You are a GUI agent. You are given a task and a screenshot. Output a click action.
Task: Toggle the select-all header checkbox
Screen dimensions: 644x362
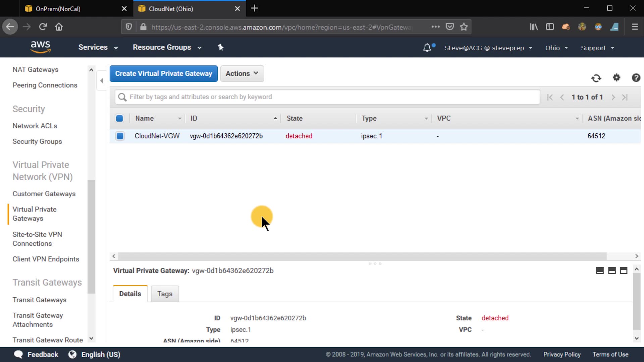pyautogui.click(x=119, y=118)
